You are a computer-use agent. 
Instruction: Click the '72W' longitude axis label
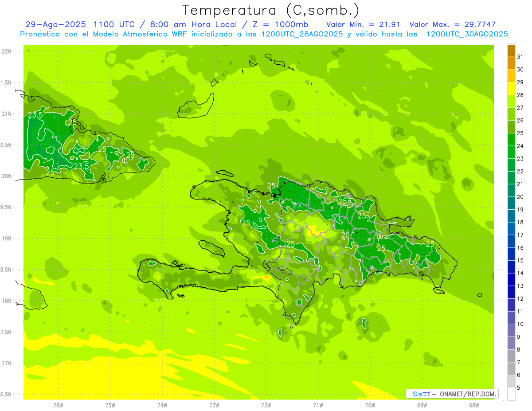click(x=266, y=405)
